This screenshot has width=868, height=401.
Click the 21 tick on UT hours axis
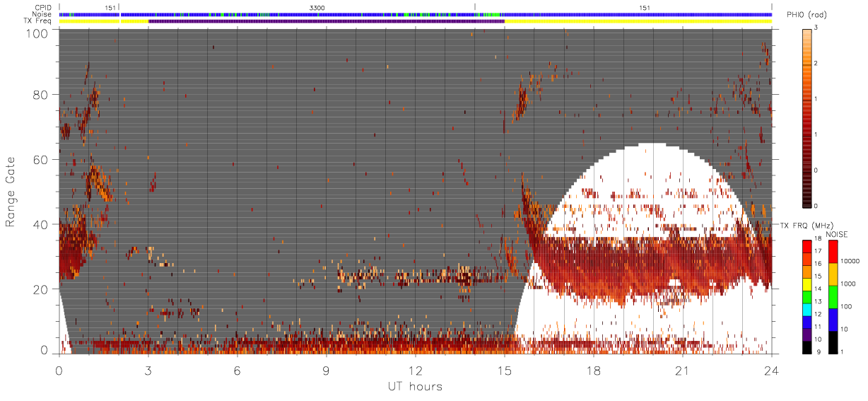pyautogui.click(x=683, y=370)
